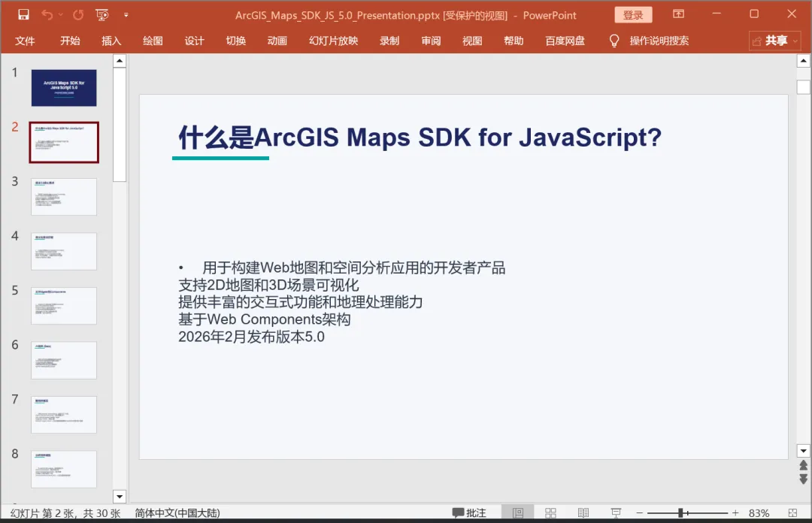Image resolution: width=812 pixels, height=523 pixels.
Task: Click the 共享 share button
Action: pyautogui.click(x=775, y=41)
